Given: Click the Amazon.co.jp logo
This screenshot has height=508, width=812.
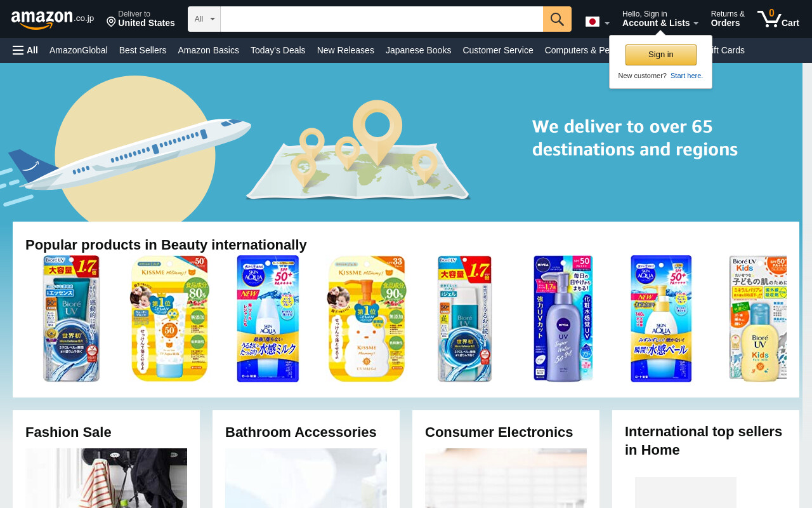Looking at the screenshot, I should (x=53, y=20).
